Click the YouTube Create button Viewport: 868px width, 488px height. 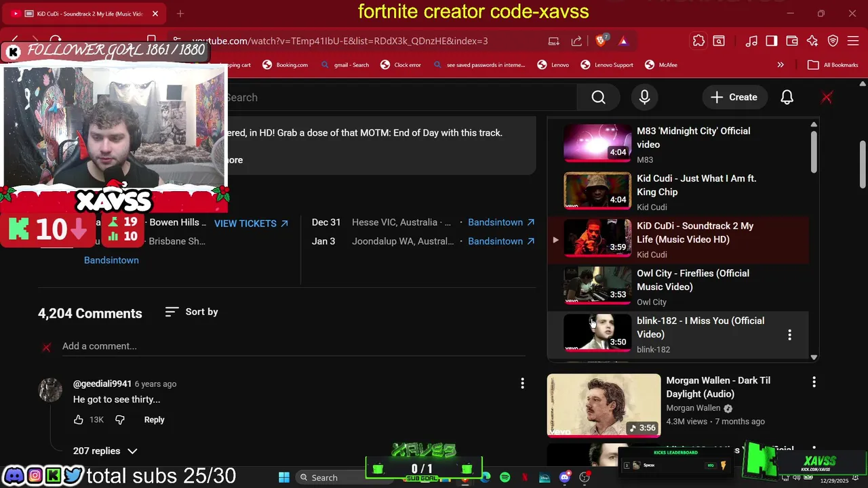[734, 98]
